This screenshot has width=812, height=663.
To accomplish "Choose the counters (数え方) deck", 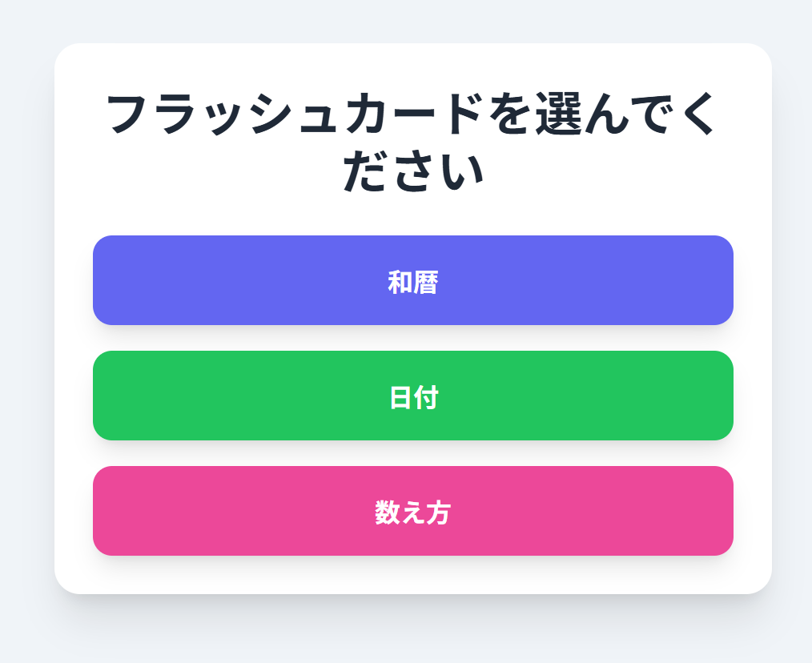I will (x=412, y=511).
